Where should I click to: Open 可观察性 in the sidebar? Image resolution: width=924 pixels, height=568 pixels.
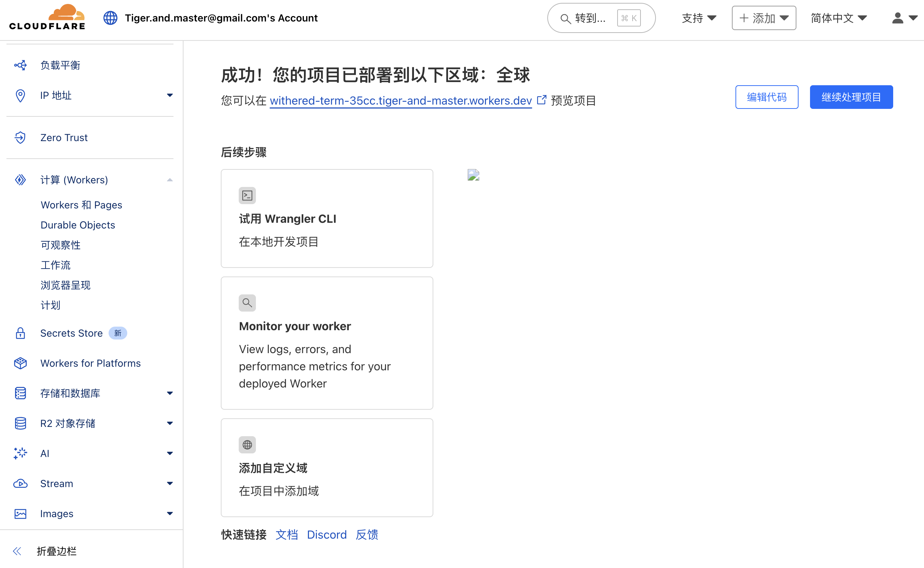(61, 245)
